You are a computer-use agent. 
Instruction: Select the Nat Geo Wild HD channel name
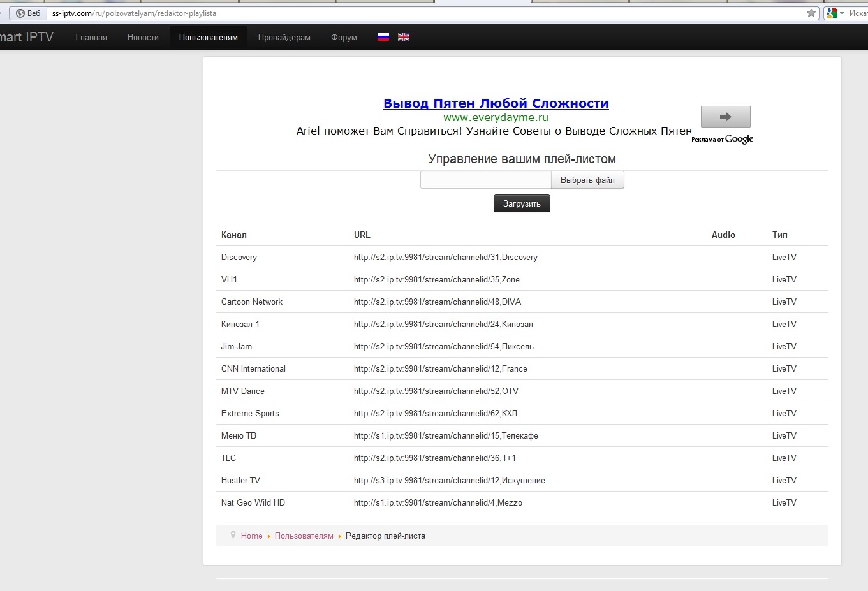pos(253,502)
